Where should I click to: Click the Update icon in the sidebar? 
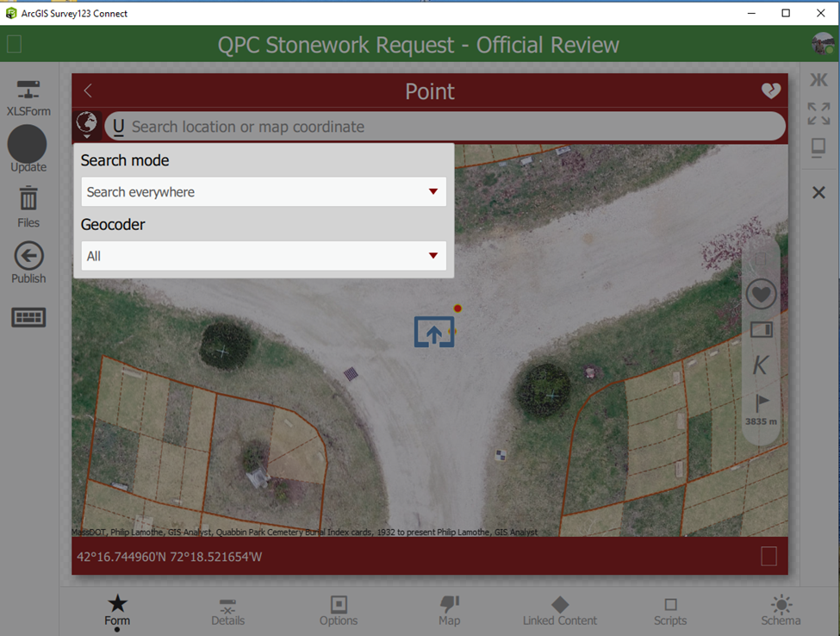27,138
